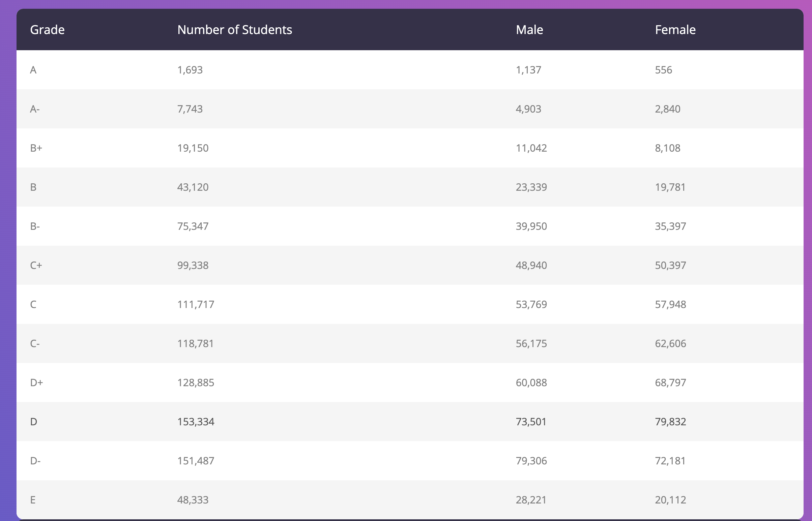Select grade B row label

click(x=33, y=187)
